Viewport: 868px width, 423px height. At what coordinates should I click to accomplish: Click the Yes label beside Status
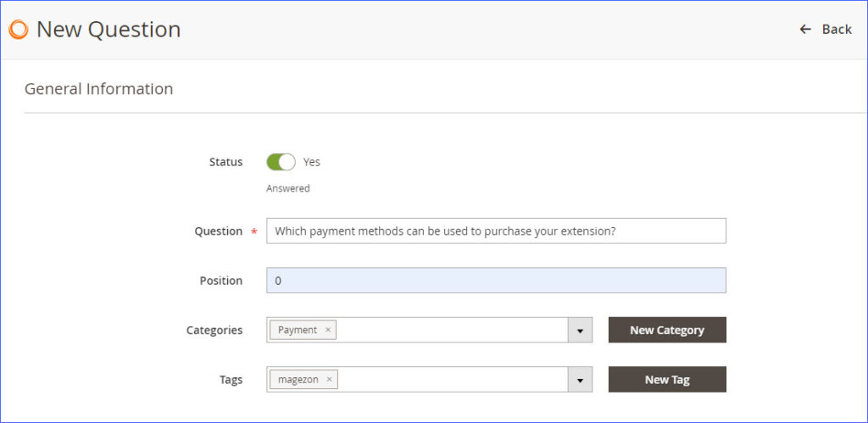pyautogui.click(x=312, y=162)
